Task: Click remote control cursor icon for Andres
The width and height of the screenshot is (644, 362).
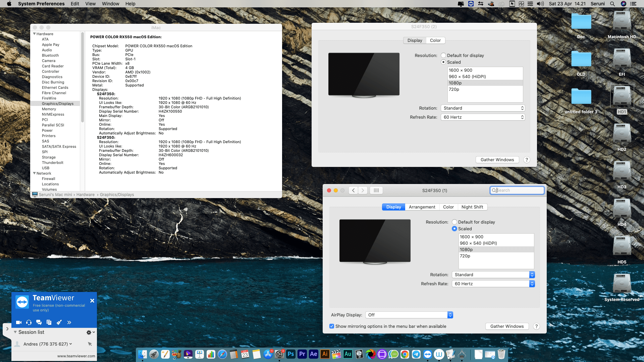Action: tap(90, 344)
